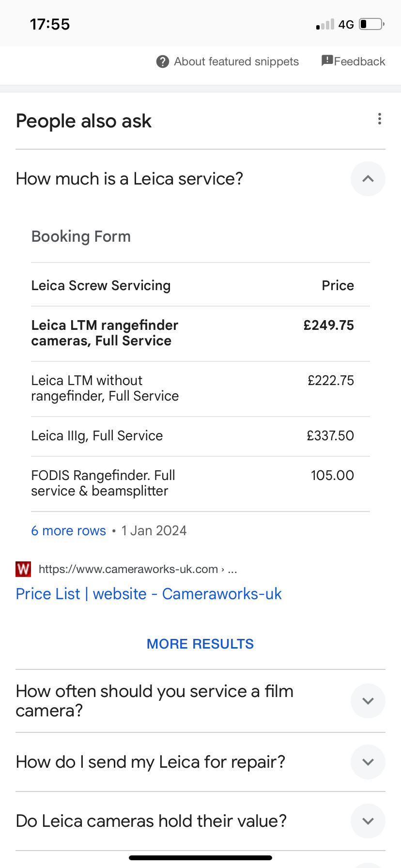Collapse the Leica service question chevron
This screenshot has width=401, height=868.
point(368,179)
